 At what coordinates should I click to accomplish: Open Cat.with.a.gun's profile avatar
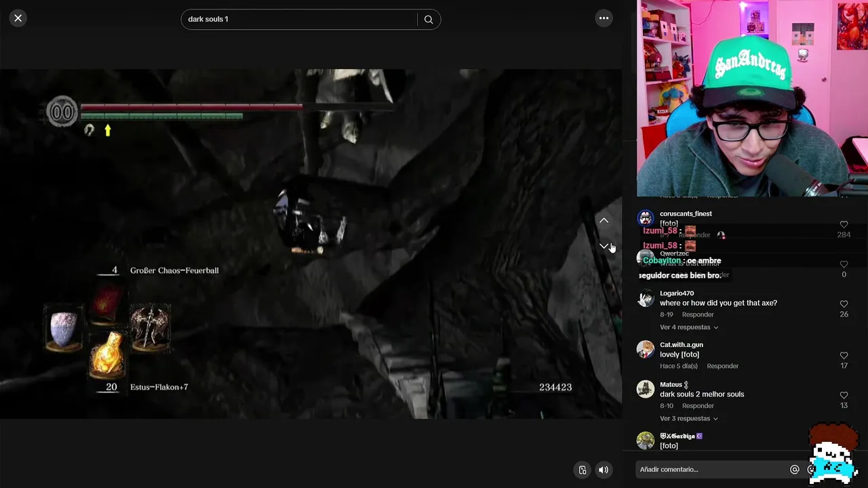646,349
